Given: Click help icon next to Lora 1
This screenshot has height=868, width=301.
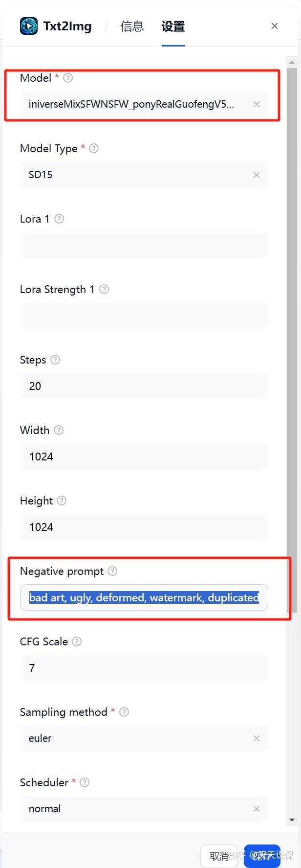Looking at the screenshot, I should [59, 219].
